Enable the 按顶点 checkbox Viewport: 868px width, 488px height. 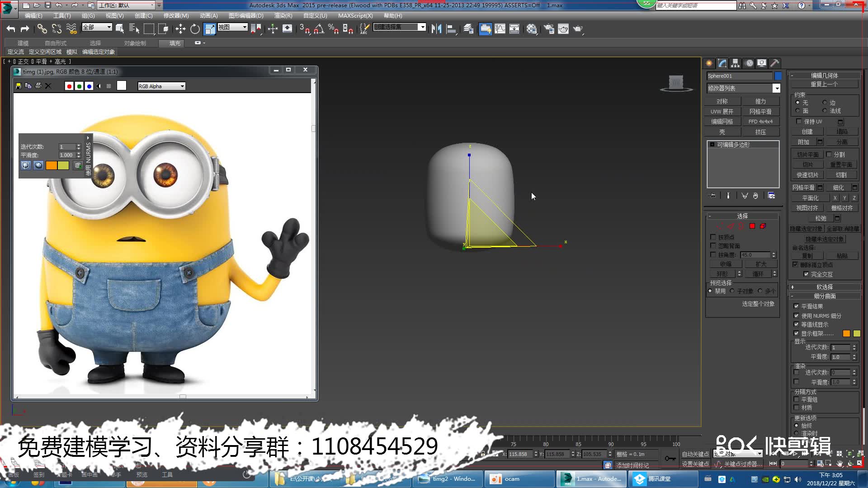713,237
